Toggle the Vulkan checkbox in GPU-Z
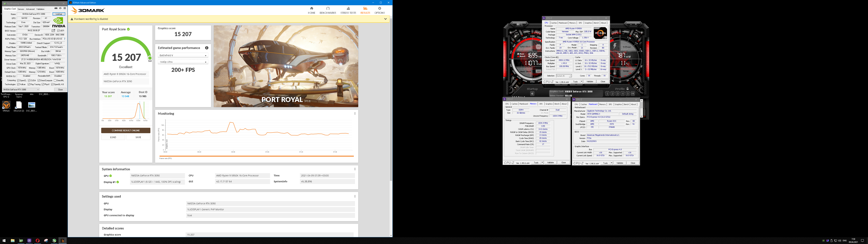The width and height of the screenshot is (868, 244). tap(18, 85)
